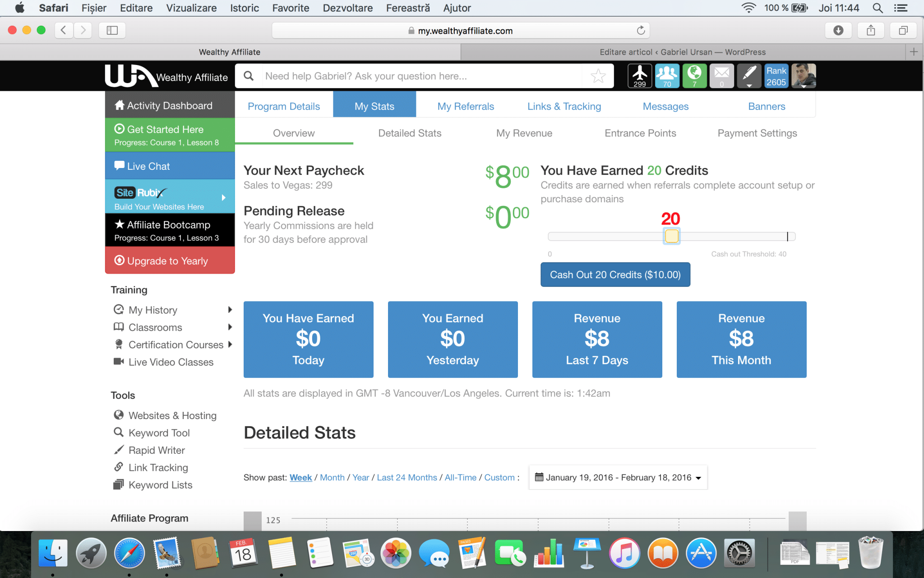Click Safari's back navigation arrow
The image size is (924, 578).
click(64, 30)
